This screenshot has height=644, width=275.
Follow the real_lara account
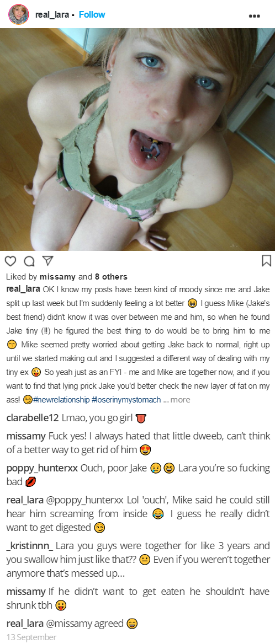pos(92,14)
